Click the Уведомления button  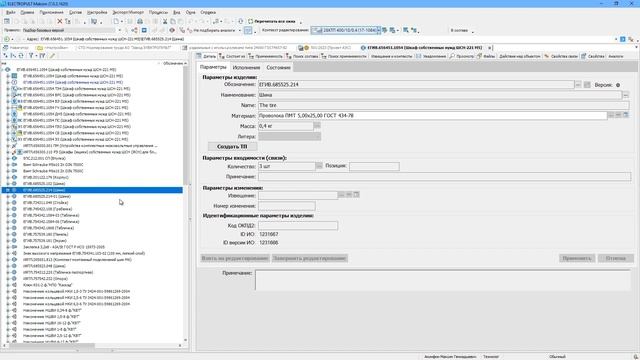pos(431,56)
